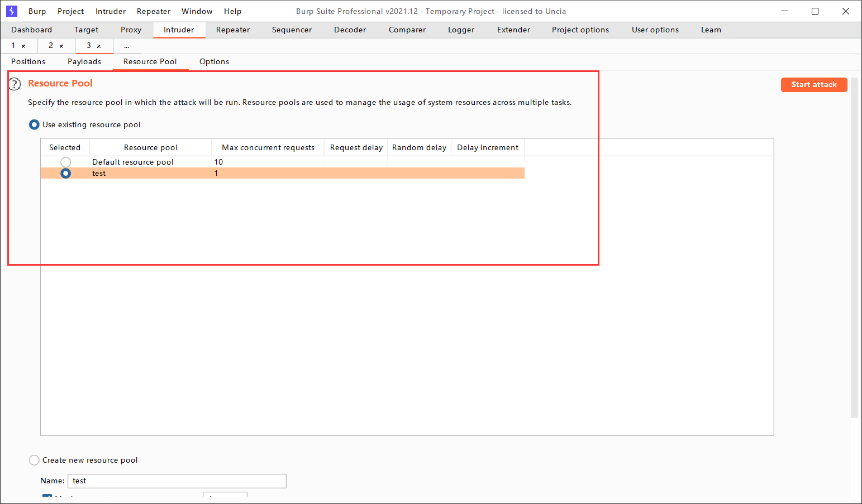862x504 pixels.
Task: Switch to the Repeater main tab
Action: pyautogui.click(x=233, y=30)
